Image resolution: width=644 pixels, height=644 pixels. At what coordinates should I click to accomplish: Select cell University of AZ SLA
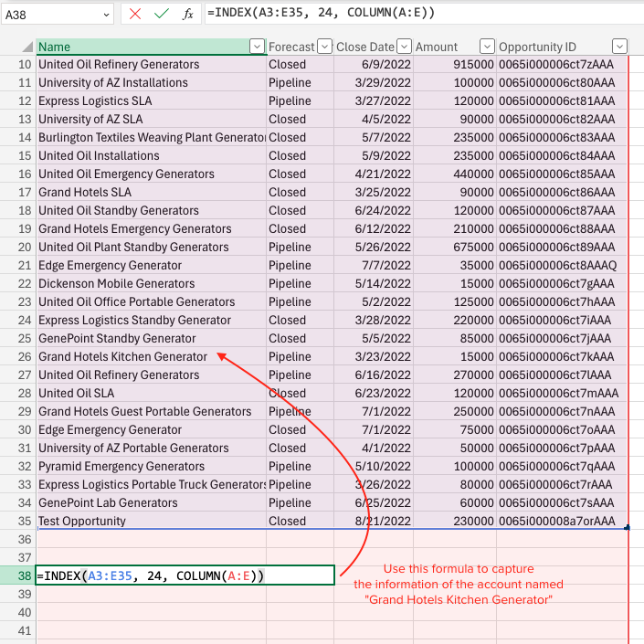[x=151, y=119]
